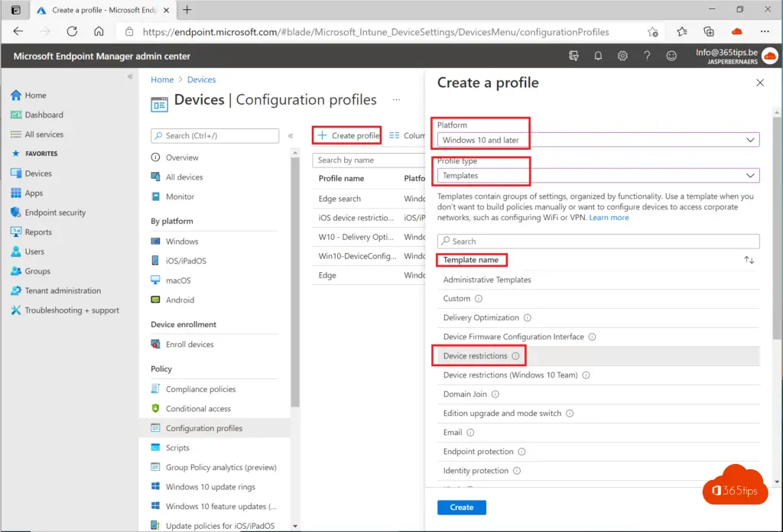This screenshot has width=783, height=532.
Task: Click the template Search field
Action: [x=598, y=241]
